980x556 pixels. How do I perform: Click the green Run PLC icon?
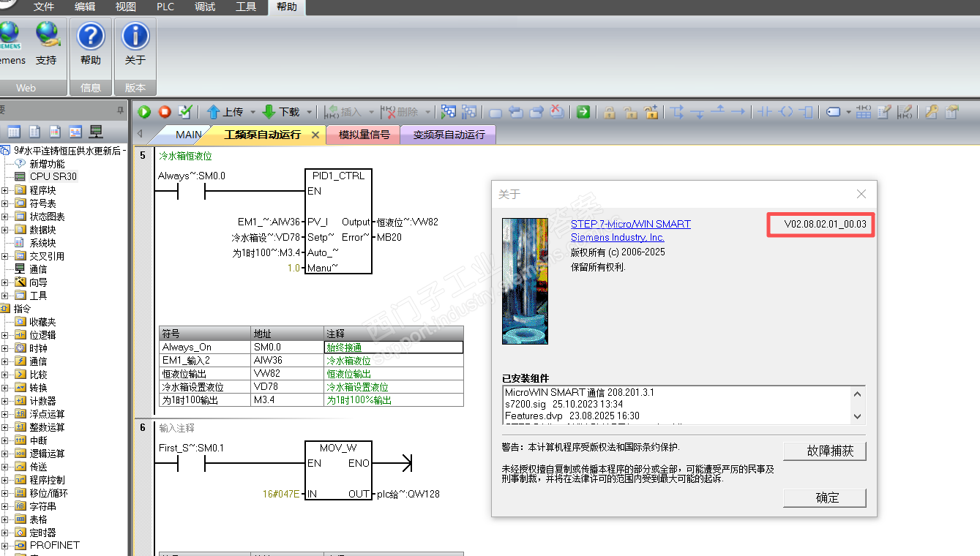pos(144,112)
